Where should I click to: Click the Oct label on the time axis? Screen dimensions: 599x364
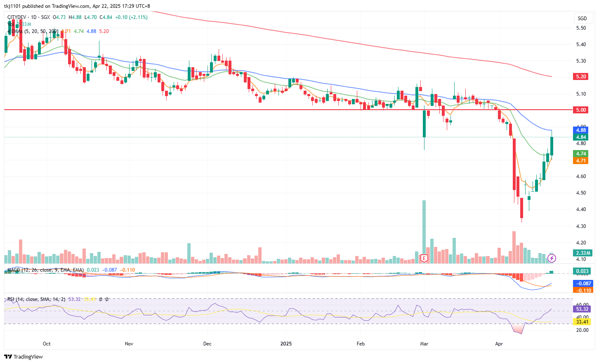tap(47, 344)
